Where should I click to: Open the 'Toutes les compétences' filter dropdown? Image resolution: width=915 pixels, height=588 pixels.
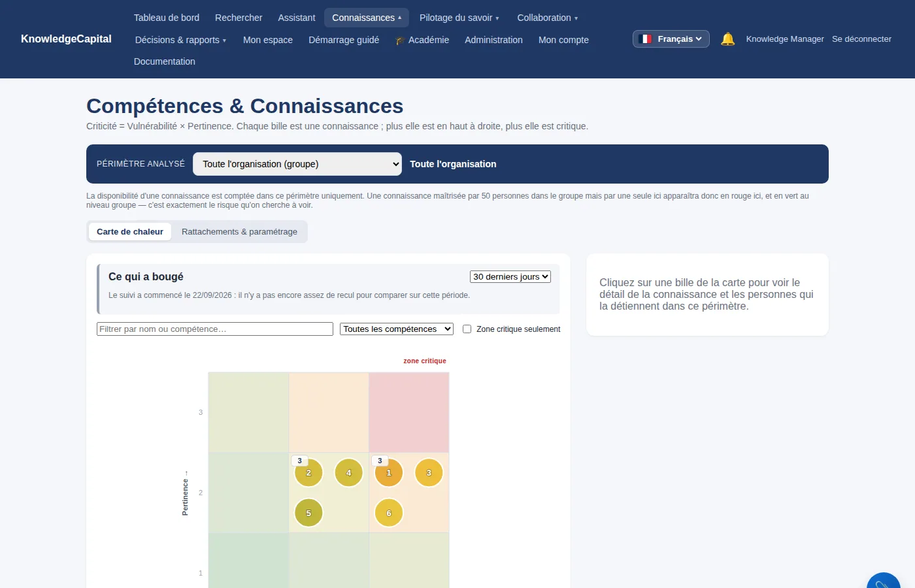click(x=397, y=329)
